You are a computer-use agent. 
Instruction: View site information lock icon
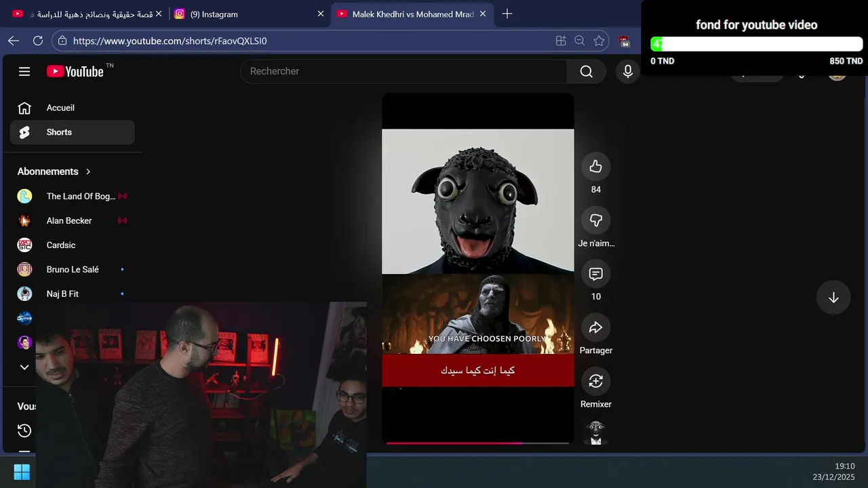pyautogui.click(x=62, y=41)
